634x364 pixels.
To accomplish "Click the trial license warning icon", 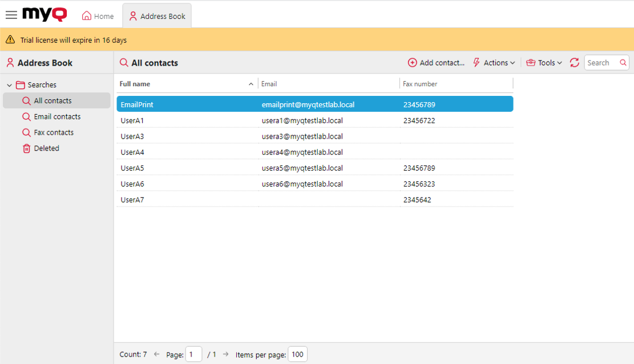I will (x=10, y=40).
